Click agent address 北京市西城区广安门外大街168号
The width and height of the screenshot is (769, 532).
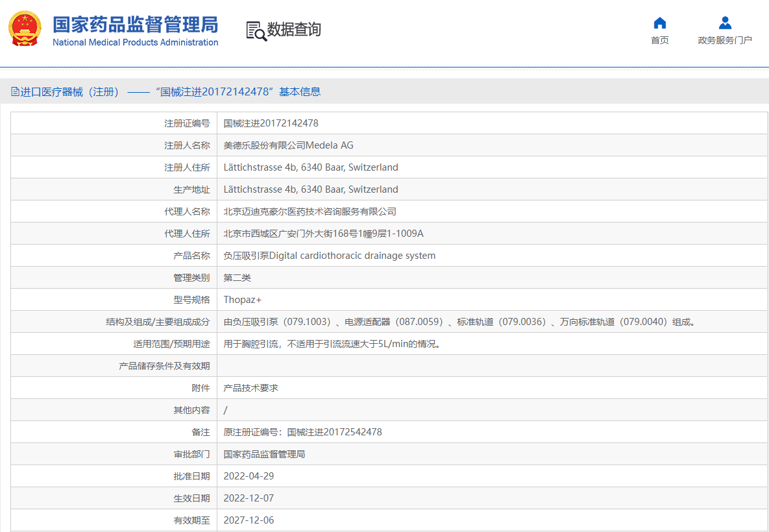[323, 234]
